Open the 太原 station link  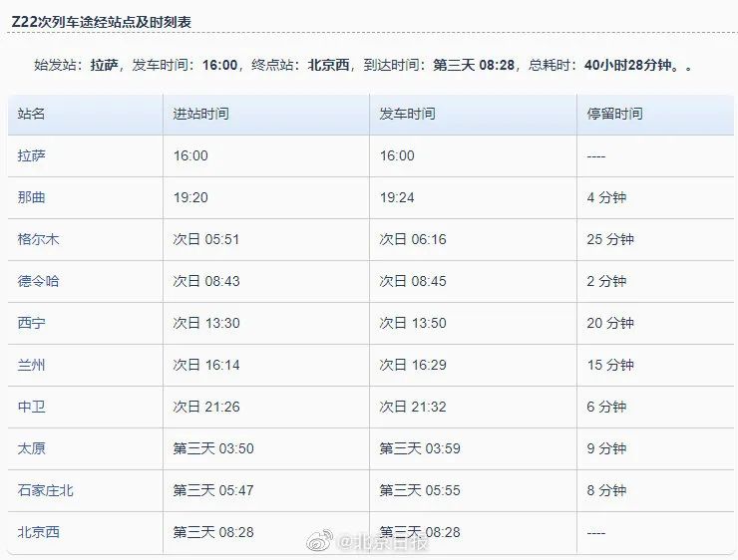[32, 448]
